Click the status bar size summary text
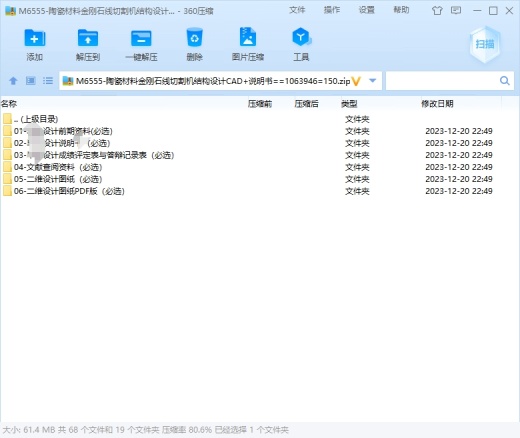Viewport: 520px width, 438px height. pos(145,430)
